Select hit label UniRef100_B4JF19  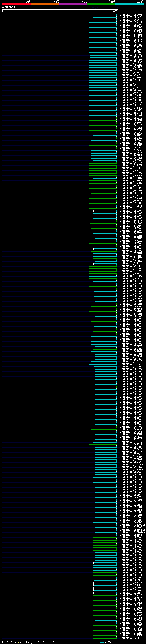point(131,445)
